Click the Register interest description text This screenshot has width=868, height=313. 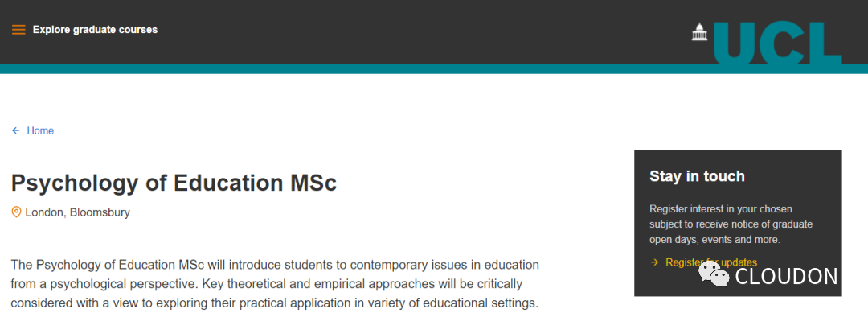[x=731, y=224]
